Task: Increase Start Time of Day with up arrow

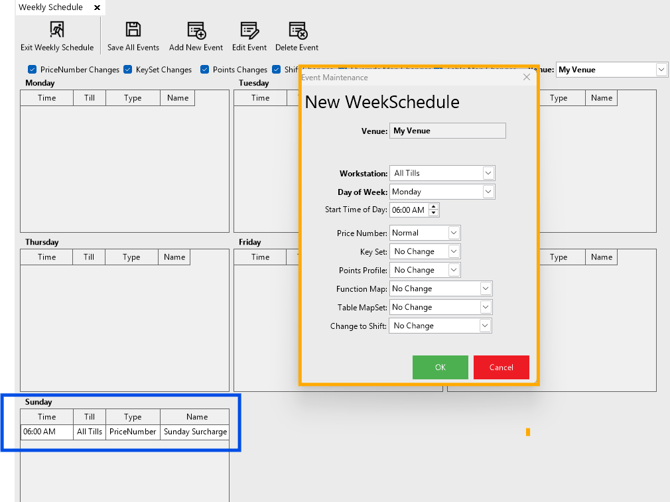Action: 434,207
